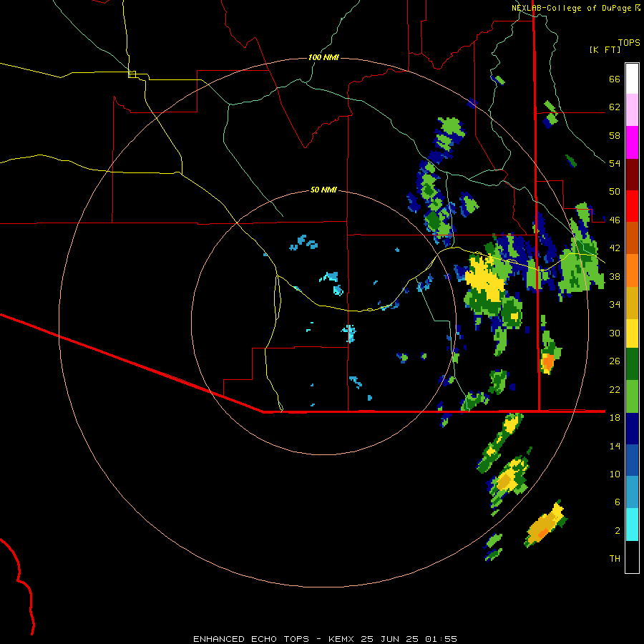Click the '46' legend value
Viewport: 644px width, 644px height.
pyautogui.click(x=615, y=220)
